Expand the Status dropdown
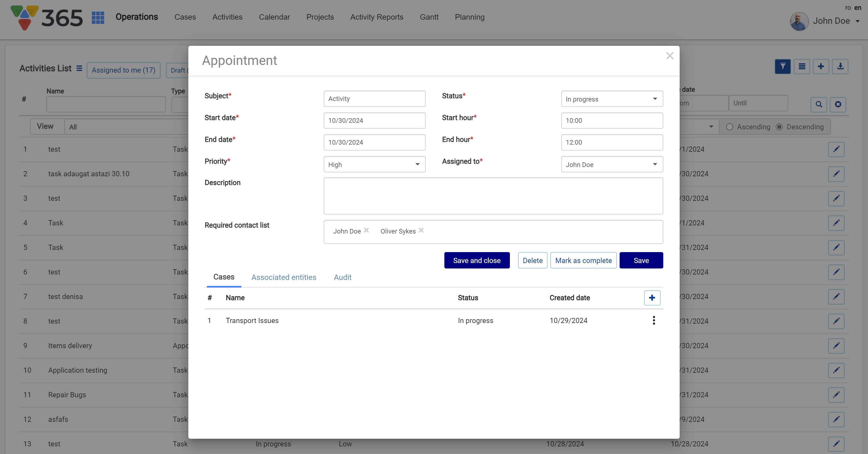The image size is (868, 454). point(612,99)
